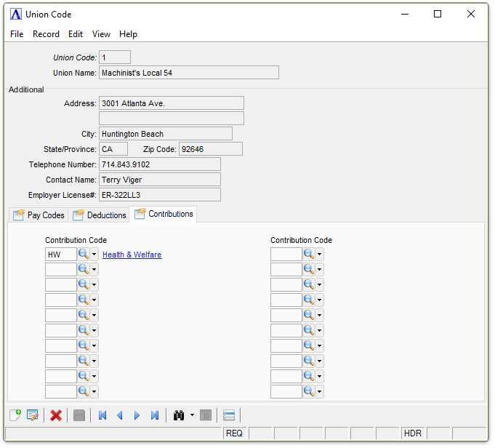Click the red X delete icon

[x=56, y=415]
